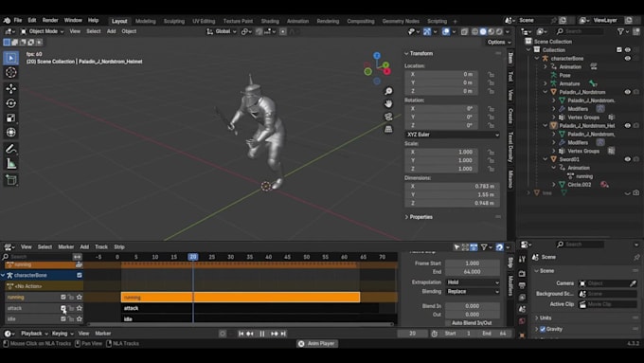This screenshot has height=363, width=644.
Task: Open the XYZ Euler rotation mode dropdown
Action: (452, 135)
